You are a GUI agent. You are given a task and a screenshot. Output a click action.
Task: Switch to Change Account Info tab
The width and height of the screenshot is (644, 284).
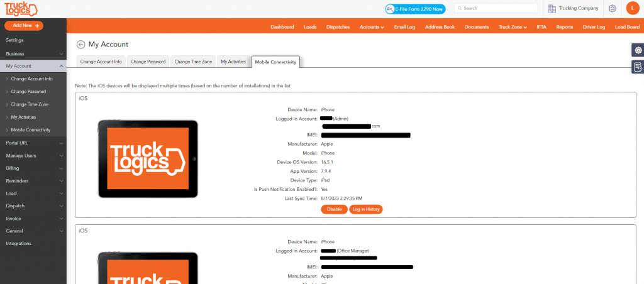(x=101, y=62)
